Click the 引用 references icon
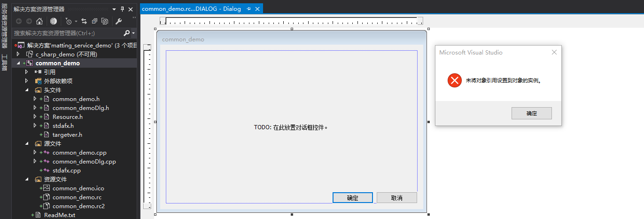This screenshot has width=644, height=219. point(38,72)
